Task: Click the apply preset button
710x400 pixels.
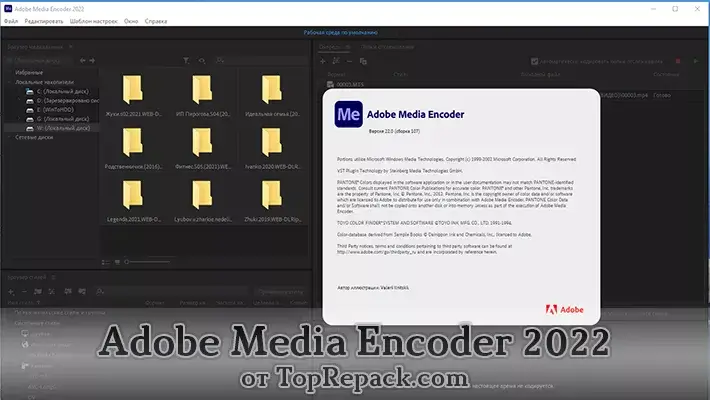Action: [x=281, y=292]
